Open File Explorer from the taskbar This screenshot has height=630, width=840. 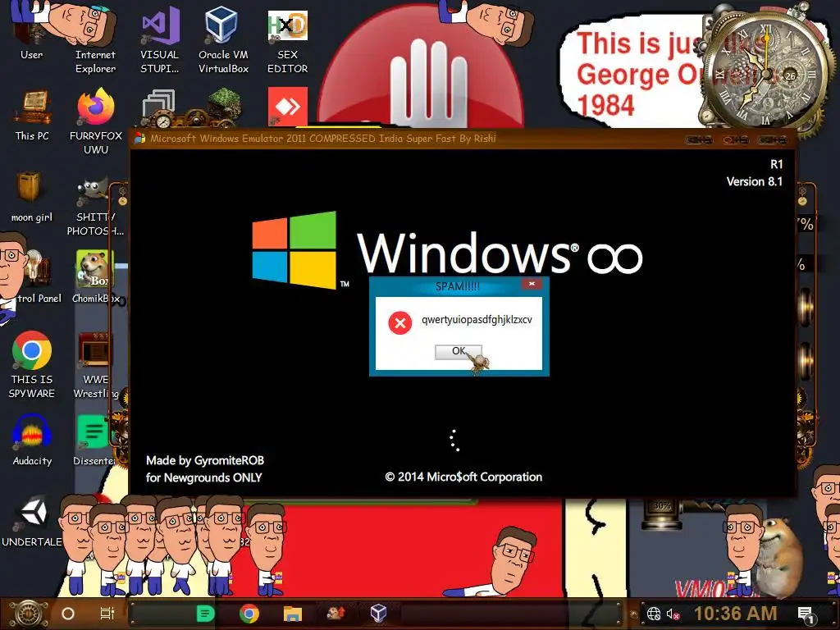(293, 614)
